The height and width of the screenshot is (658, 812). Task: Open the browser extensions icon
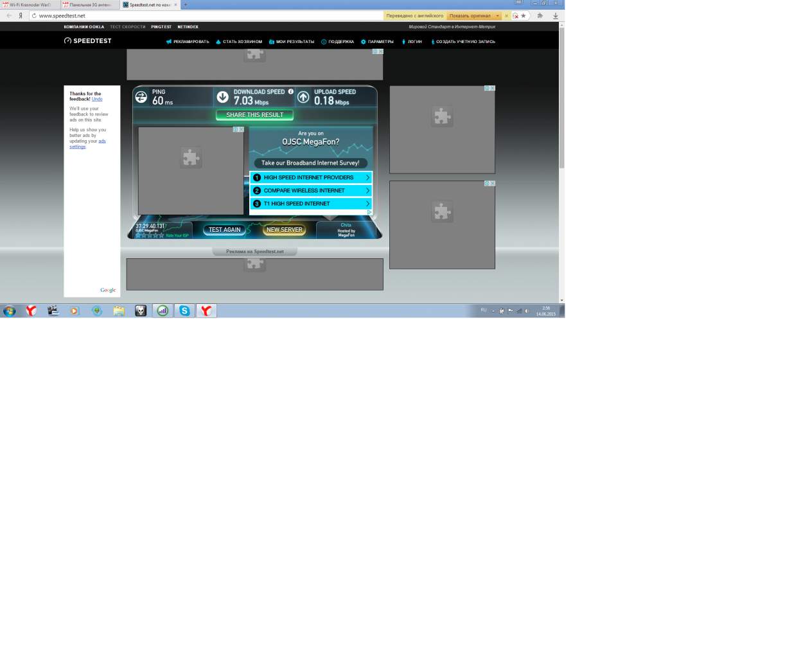pos(540,15)
